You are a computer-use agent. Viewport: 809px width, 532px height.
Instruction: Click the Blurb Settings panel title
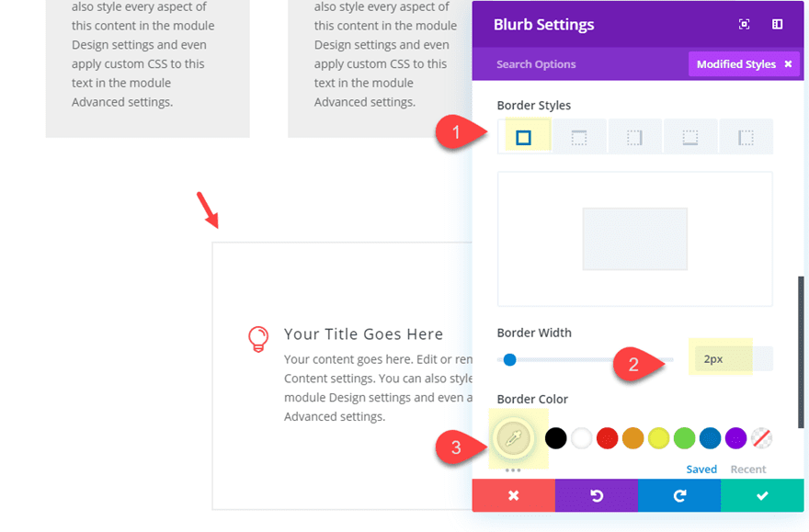pyautogui.click(x=544, y=25)
